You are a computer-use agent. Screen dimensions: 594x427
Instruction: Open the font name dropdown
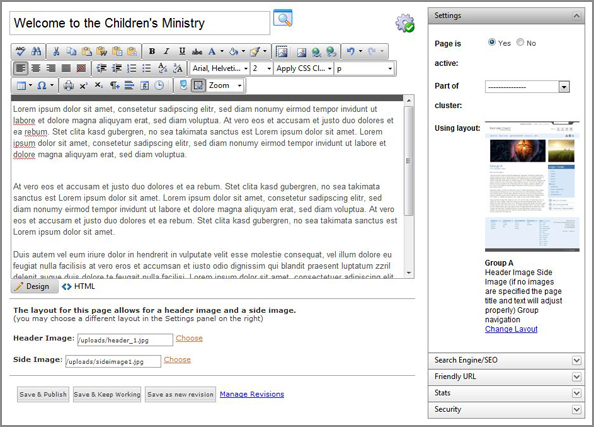click(220, 69)
